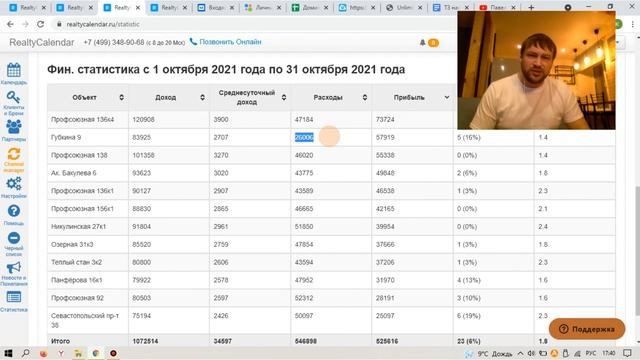Open the Поддержка support button
This screenshot has height=360, width=640.
point(587,329)
